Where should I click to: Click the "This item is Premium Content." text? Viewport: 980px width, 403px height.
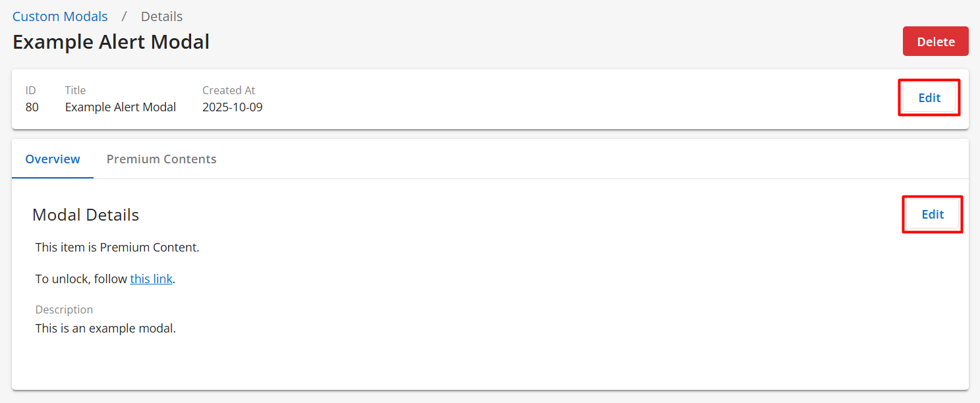click(117, 248)
